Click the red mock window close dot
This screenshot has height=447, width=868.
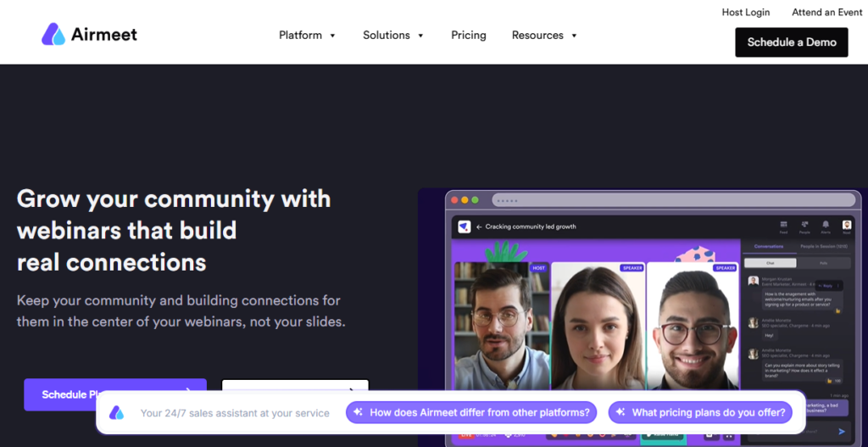coord(454,200)
